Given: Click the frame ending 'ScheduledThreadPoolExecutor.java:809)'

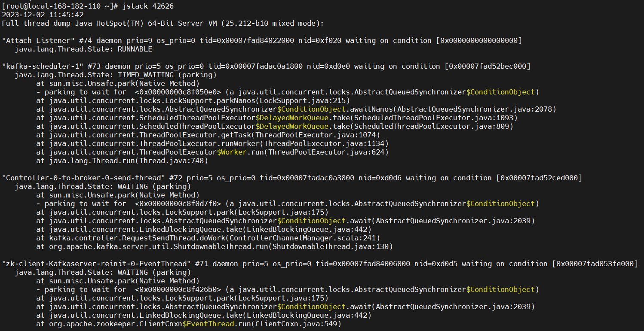Looking at the screenshot, I should [275, 126].
